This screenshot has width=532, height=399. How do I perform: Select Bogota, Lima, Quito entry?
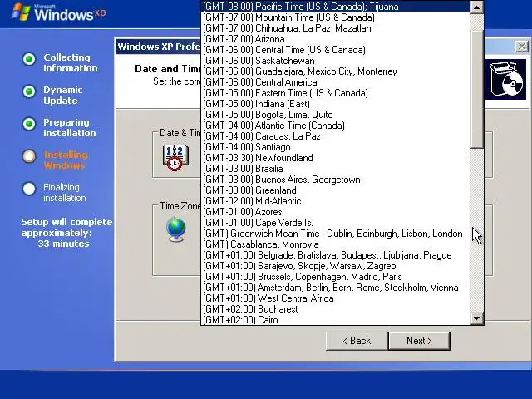coord(336,115)
